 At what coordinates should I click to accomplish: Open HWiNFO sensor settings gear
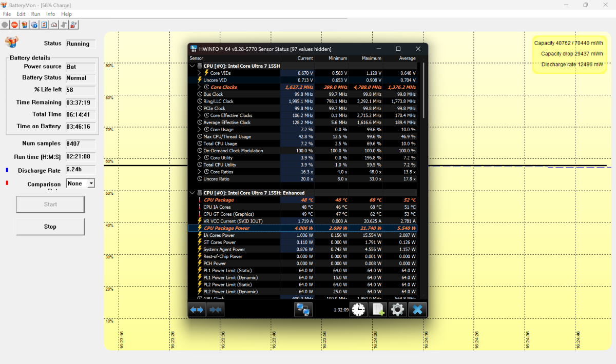click(x=397, y=309)
